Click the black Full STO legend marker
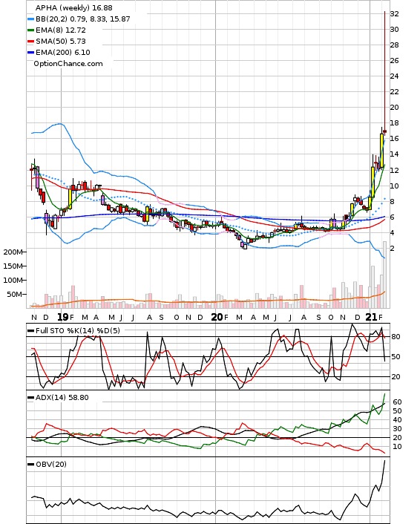420x524 pixels. pos(30,331)
